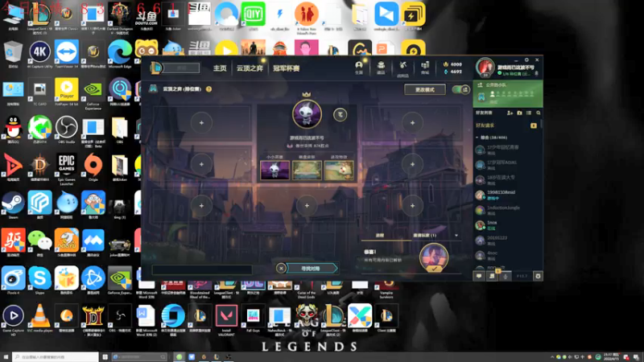Select friend InductionJungle in list
Screen dimensions: 644x362
507,210
